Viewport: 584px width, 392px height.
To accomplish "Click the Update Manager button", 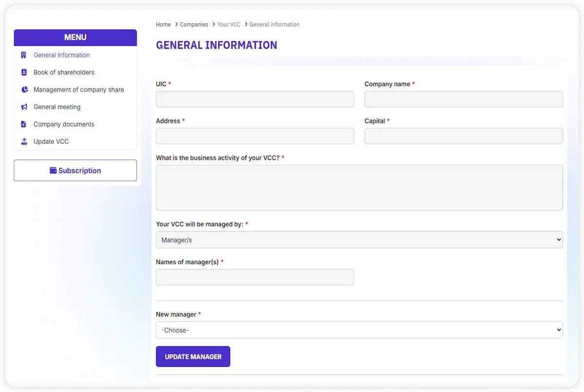I will coord(193,356).
